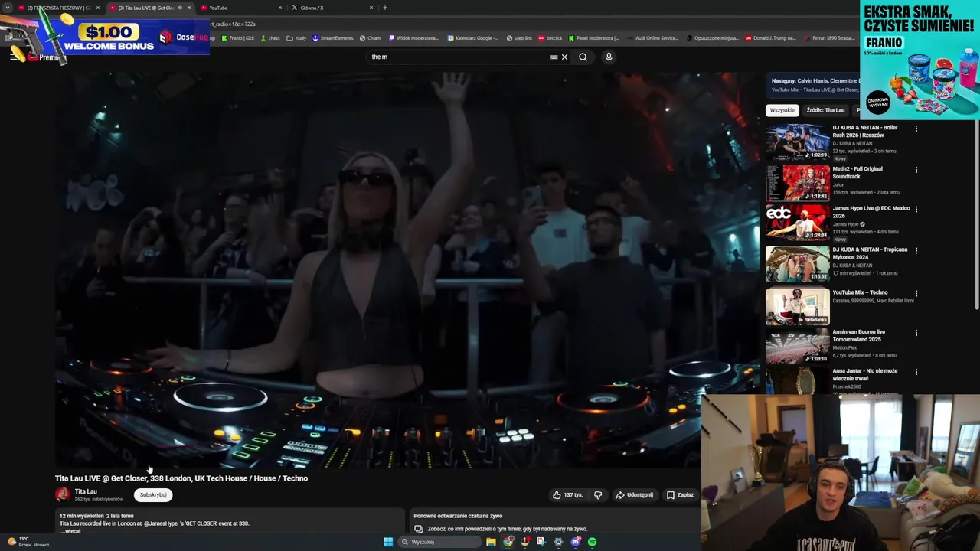
Task: Switch to the Główna / X browser tab
Action: [332, 8]
